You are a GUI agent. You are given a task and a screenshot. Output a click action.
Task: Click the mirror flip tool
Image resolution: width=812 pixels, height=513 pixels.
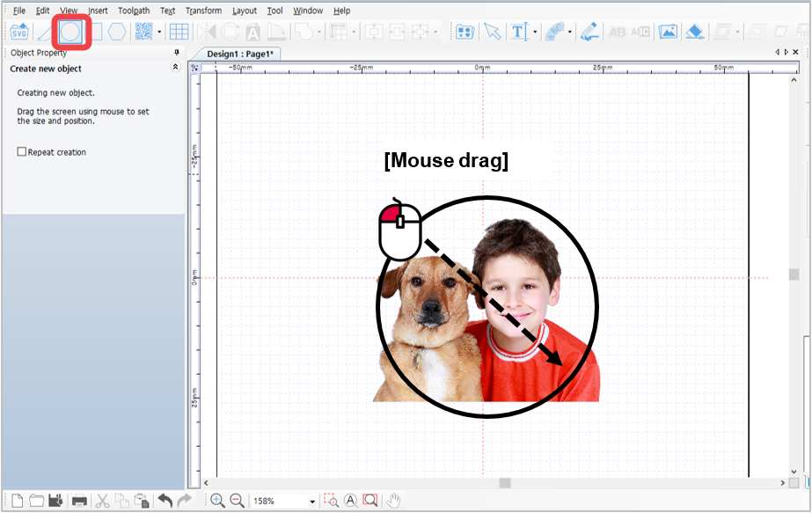pyautogui.click(x=207, y=33)
